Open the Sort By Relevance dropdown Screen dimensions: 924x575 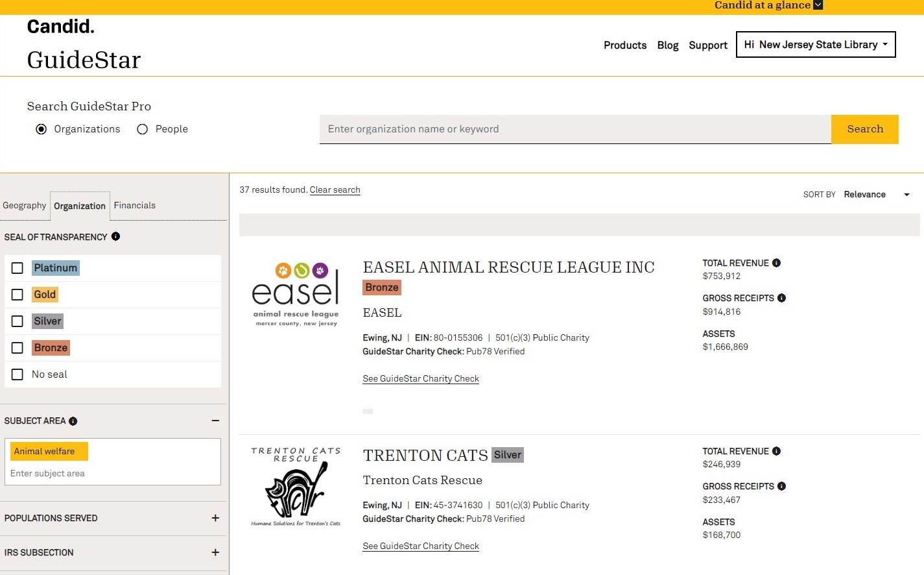pos(877,195)
